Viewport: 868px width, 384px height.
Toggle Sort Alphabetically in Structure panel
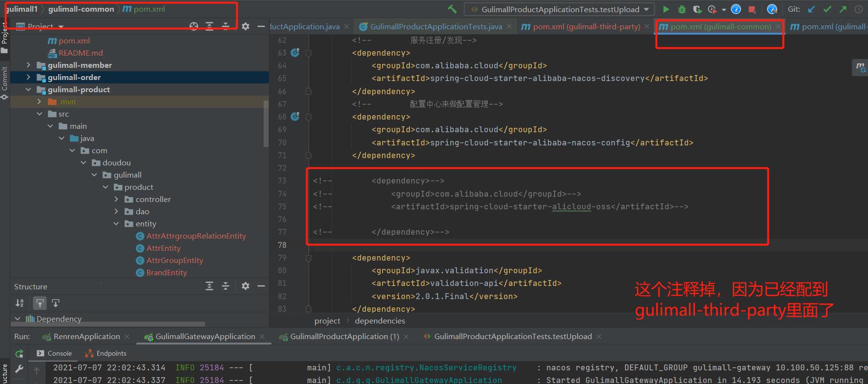pyautogui.click(x=20, y=303)
